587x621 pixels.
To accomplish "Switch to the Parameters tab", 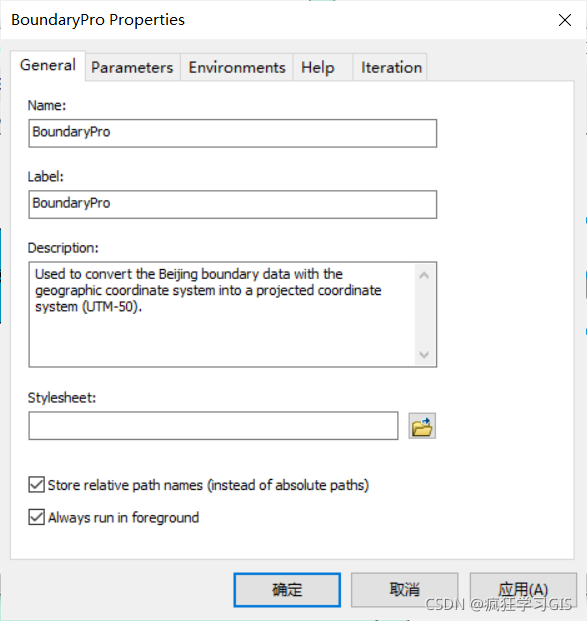I will (x=132, y=67).
